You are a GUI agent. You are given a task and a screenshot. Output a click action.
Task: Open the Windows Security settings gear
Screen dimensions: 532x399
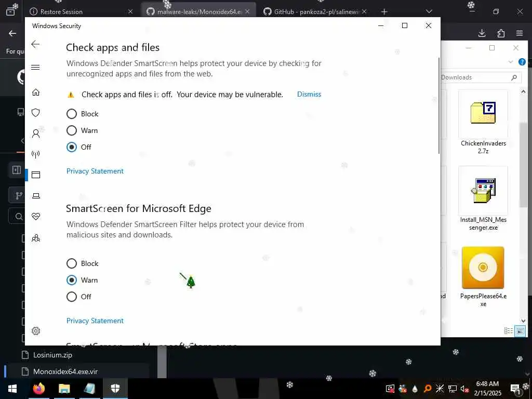(36, 331)
